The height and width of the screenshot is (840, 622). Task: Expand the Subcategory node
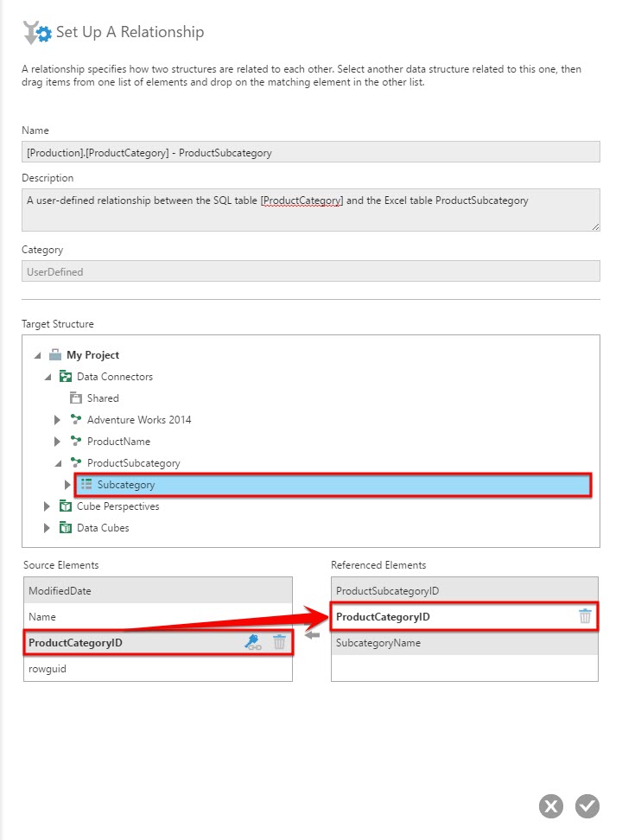(67, 485)
